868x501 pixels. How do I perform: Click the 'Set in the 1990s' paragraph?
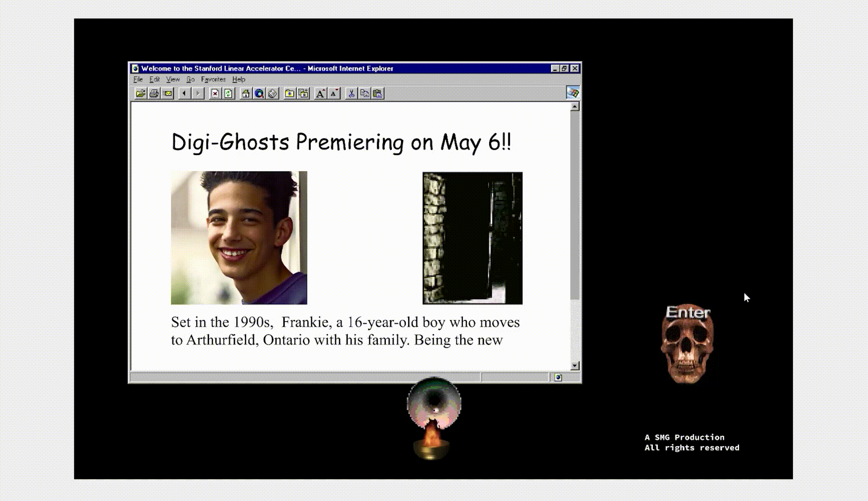click(345, 331)
